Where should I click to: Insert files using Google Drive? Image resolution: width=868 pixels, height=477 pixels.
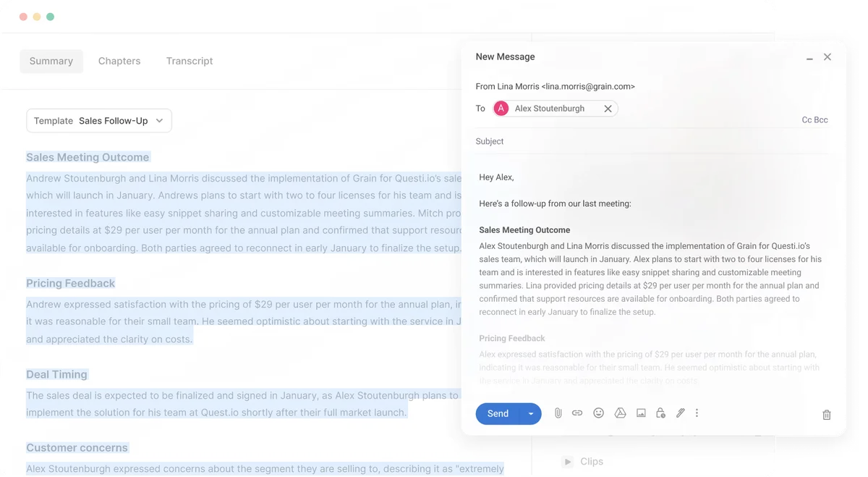(x=620, y=413)
